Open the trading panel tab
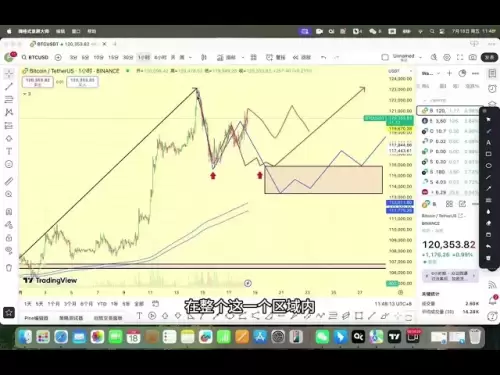Image resolution: width=500 pixels, height=375 pixels. tap(108, 318)
